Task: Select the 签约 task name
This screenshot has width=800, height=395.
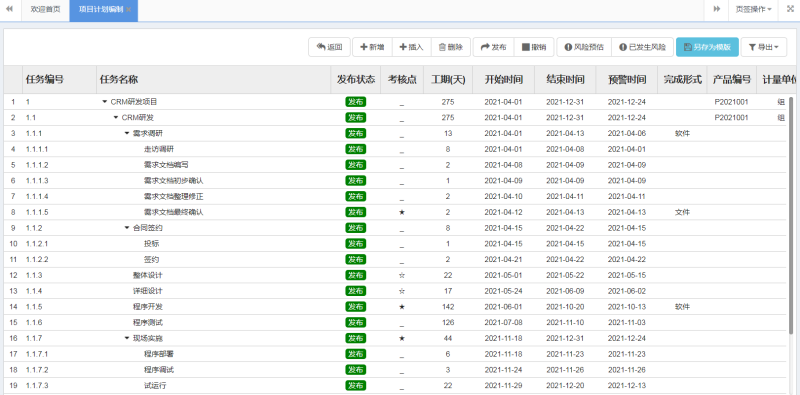Action: click(x=152, y=259)
